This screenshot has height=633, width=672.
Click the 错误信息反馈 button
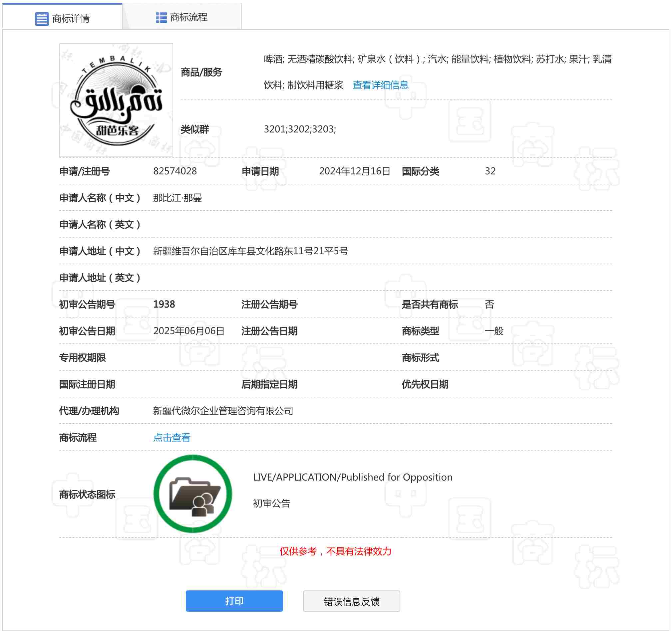pyautogui.click(x=352, y=602)
